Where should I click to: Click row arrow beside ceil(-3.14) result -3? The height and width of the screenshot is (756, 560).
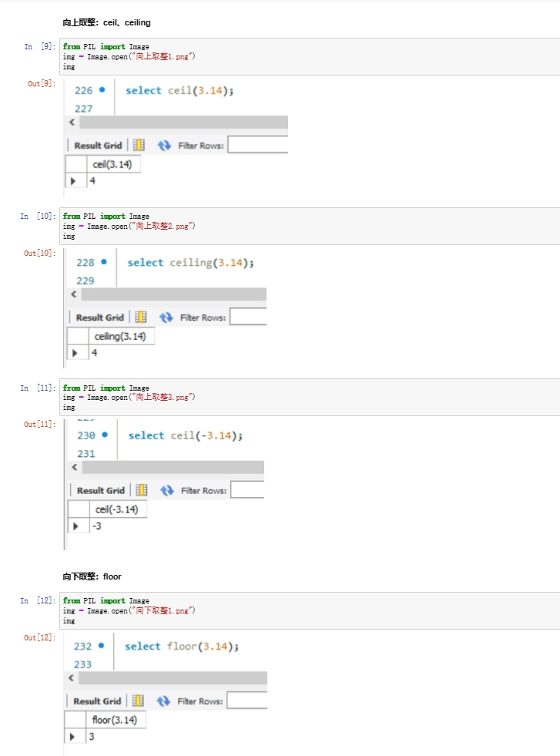coord(75,526)
